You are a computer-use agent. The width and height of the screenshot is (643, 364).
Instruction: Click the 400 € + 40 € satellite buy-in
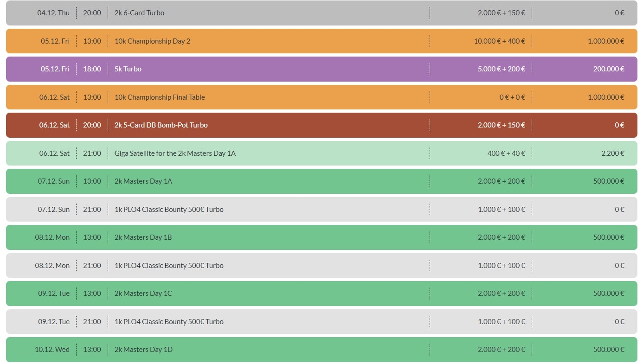pyautogui.click(x=506, y=153)
